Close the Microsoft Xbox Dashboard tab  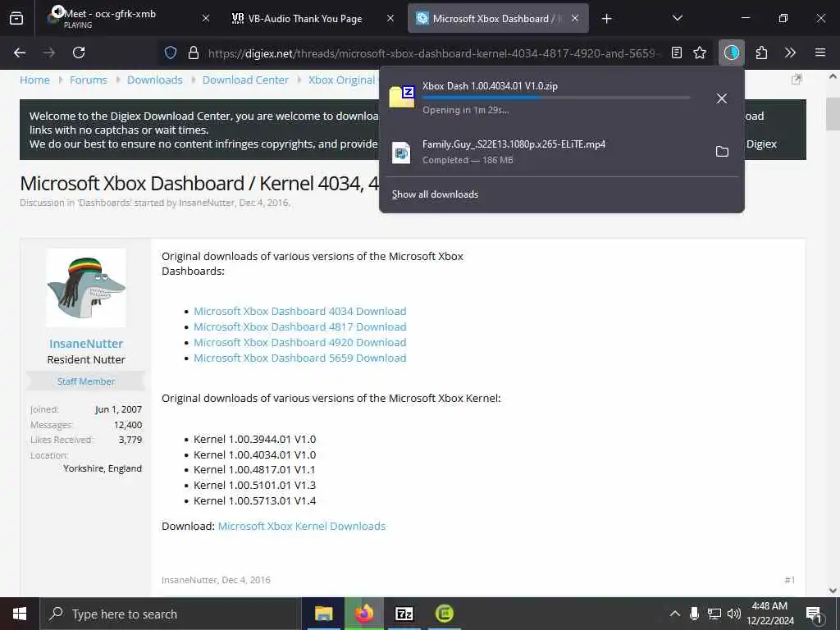click(x=575, y=18)
